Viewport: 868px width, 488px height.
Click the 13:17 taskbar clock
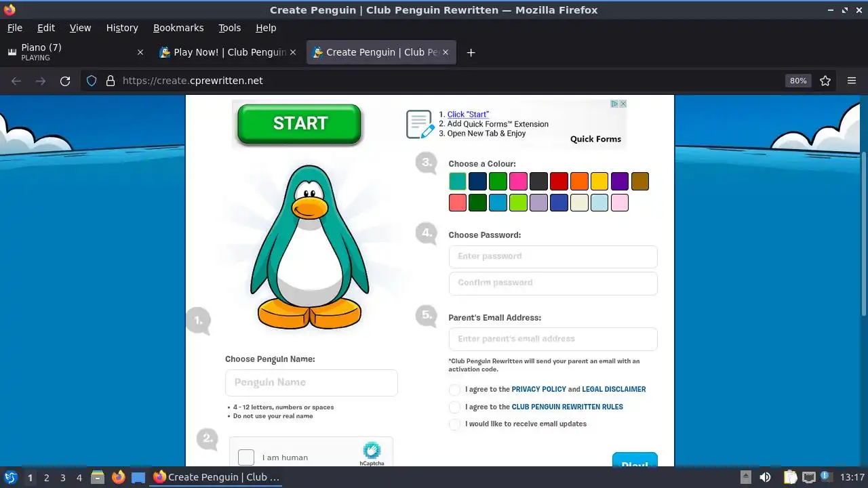point(852,477)
